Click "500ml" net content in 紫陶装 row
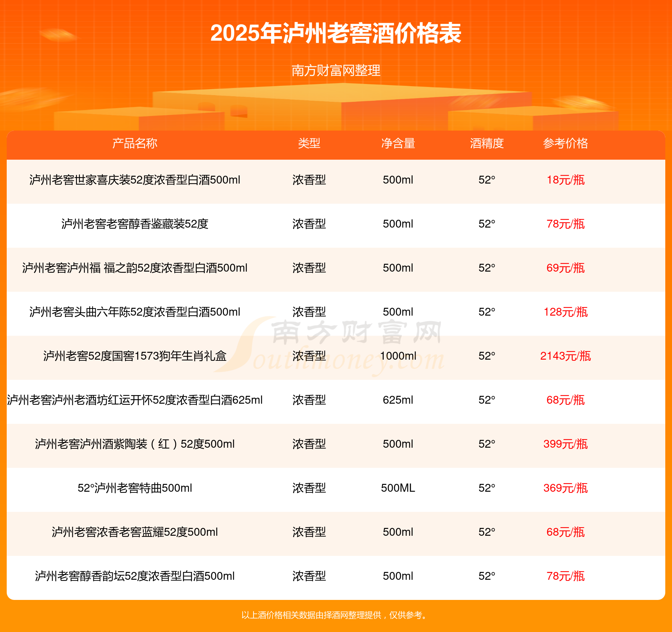The width and height of the screenshot is (672, 632). coord(398,444)
